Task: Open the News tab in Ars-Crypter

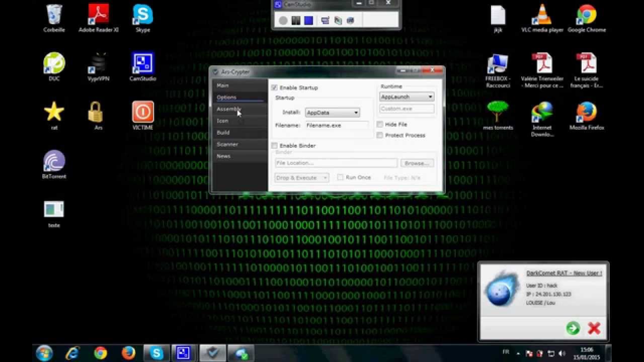Action: click(x=239, y=156)
